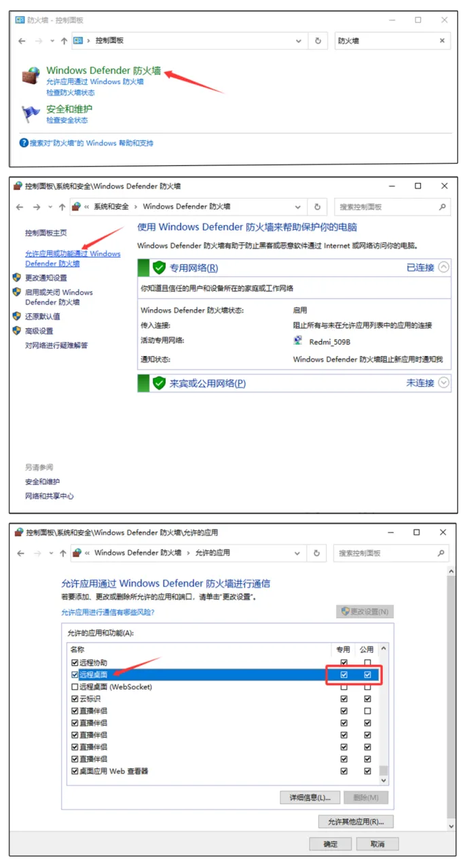This screenshot has width=465, height=868.
Task: Click the 允许的应用 window's outer vertical scrollbar
Action: click(x=451, y=697)
